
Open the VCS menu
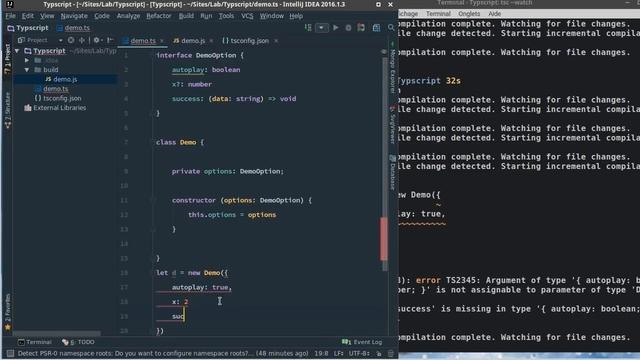point(247,16)
